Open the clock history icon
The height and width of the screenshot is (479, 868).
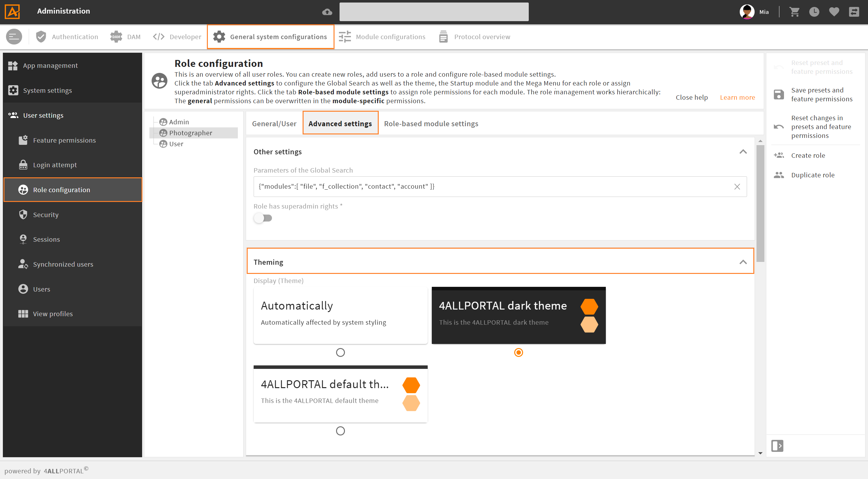click(814, 12)
